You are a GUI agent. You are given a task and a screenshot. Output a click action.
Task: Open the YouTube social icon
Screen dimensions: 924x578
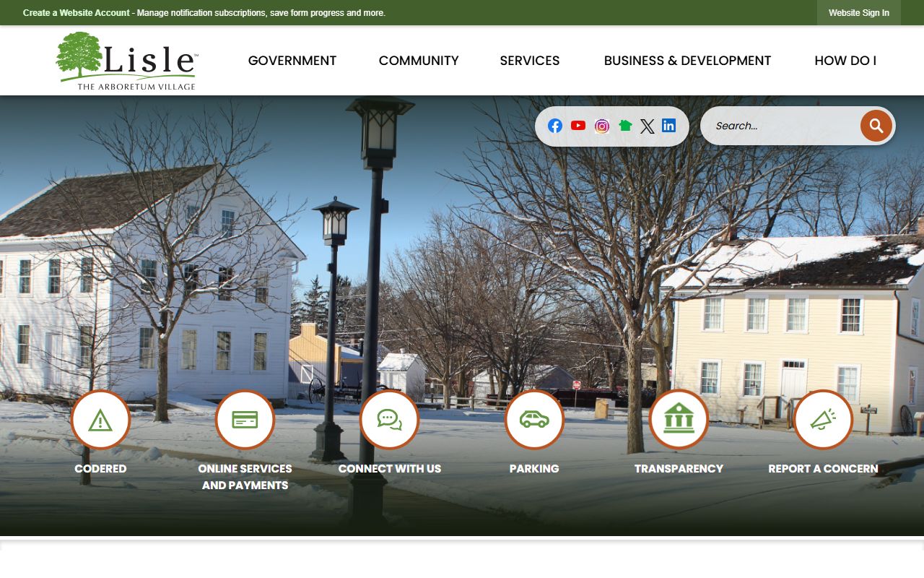tap(578, 126)
